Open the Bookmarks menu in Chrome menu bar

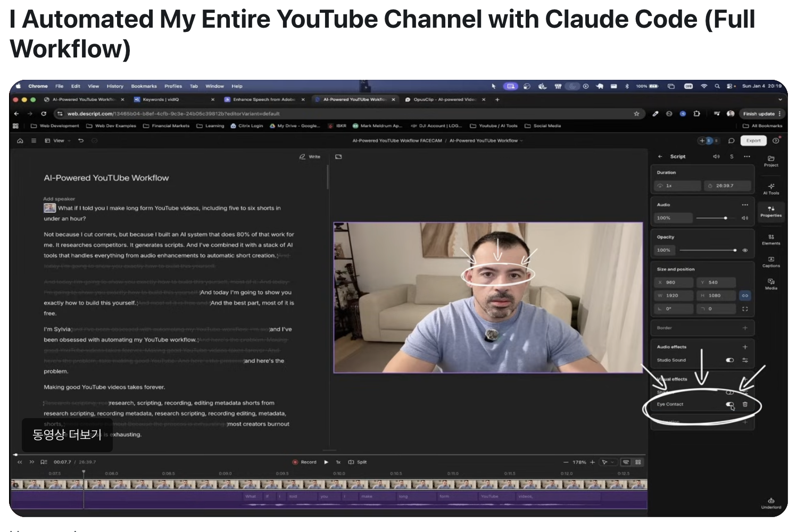pos(144,86)
